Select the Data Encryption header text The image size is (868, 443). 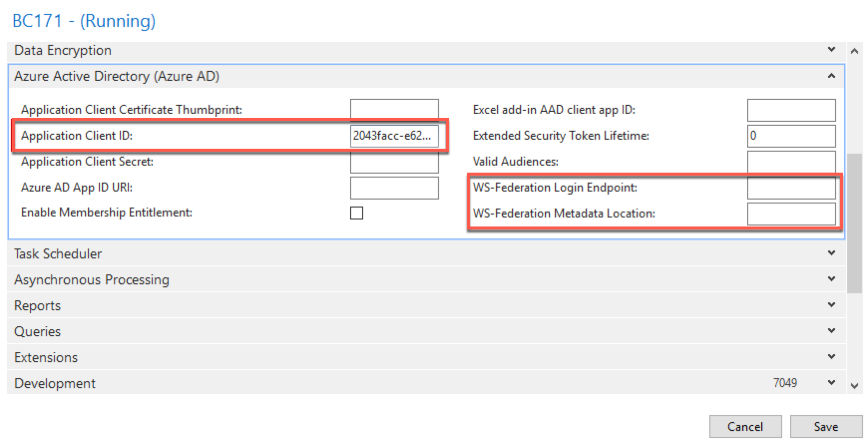click(63, 50)
